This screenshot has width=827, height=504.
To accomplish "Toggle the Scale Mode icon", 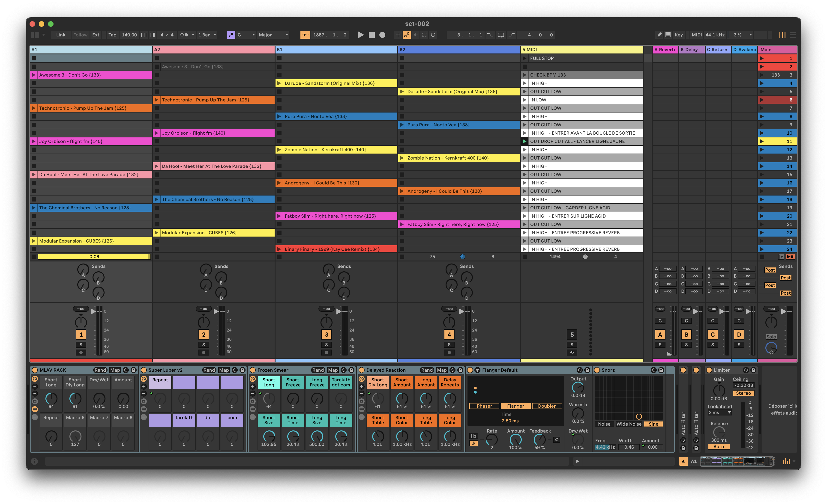I will (231, 35).
